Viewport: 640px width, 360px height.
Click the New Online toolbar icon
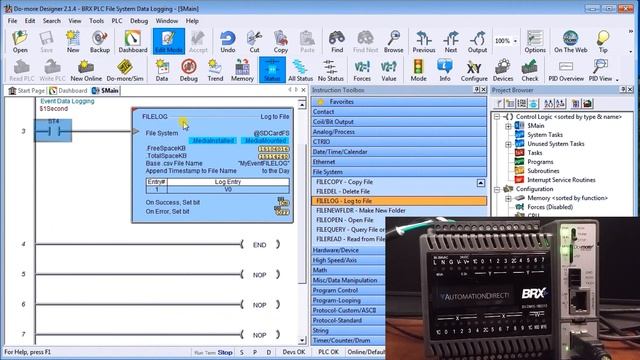click(86, 70)
